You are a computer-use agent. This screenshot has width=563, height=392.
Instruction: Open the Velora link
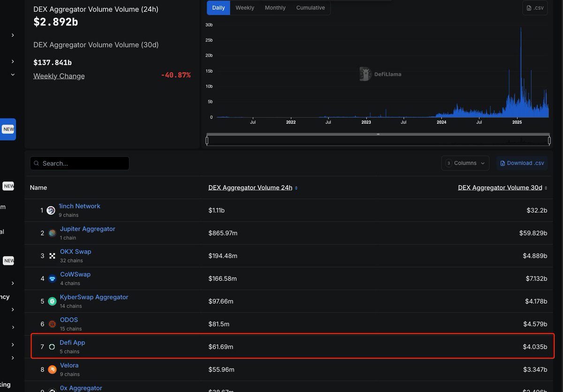[x=69, y=365]
